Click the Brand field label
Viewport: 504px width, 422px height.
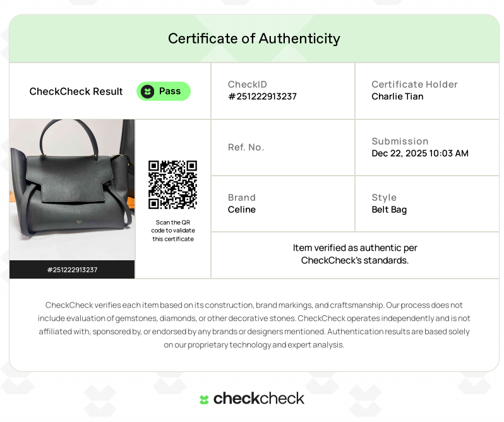(242, 198)
